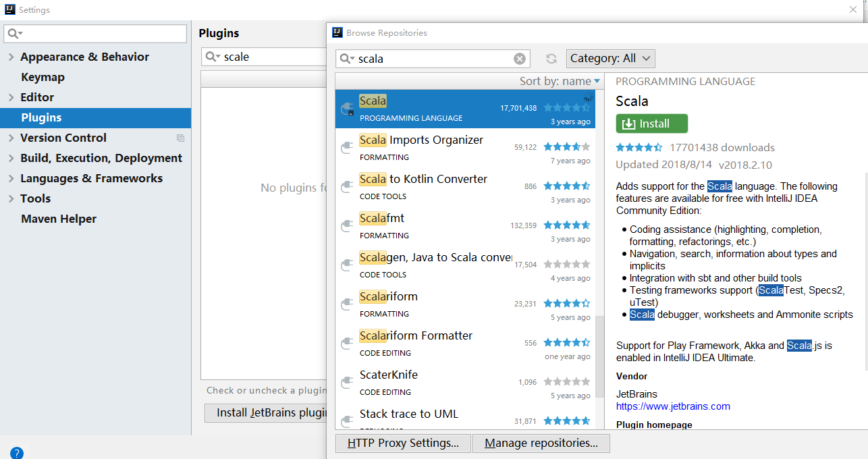The height and width of the screenshot is (459, 868).
Task: Click the 17701438 downloads text
Action: point(722,147)
